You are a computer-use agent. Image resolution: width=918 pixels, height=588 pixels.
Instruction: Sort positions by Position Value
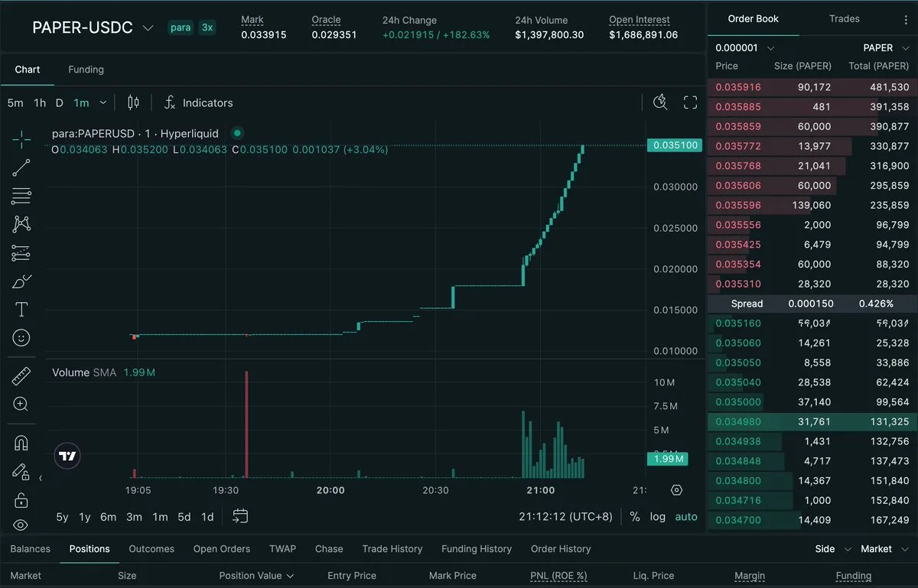(x=256, y=576)
